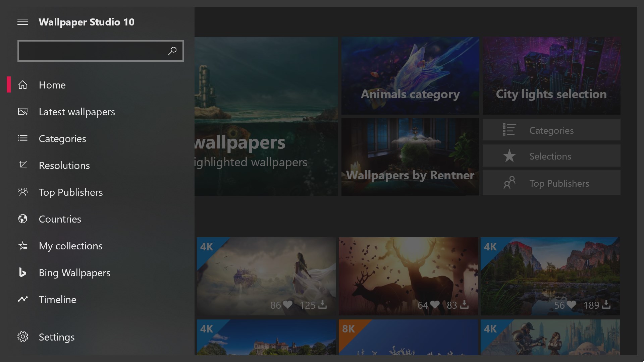Open the Animals category tile
644x362 pixels.
point(410,75)
